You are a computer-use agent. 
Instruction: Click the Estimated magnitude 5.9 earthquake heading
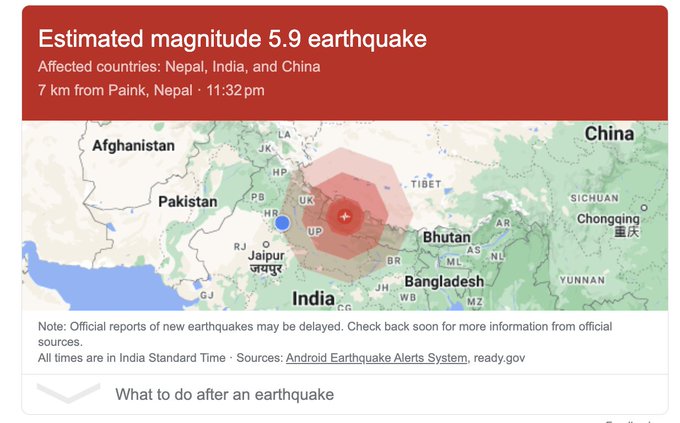point(232,39)
